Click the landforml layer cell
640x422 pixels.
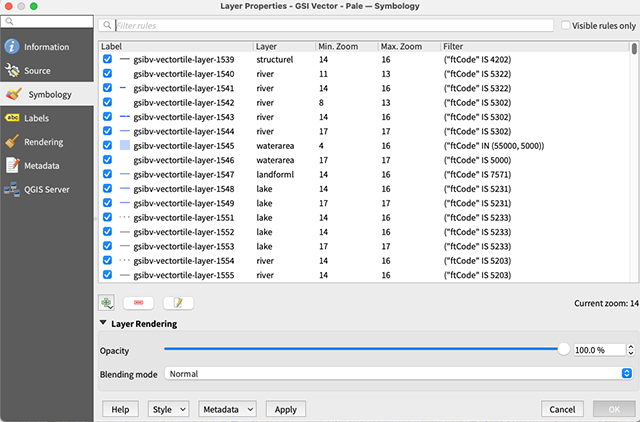(275, 174)
